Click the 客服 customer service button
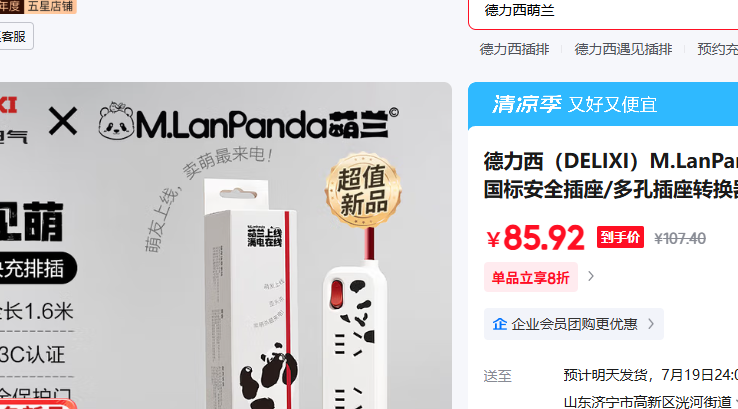This screenshot has height=409, width=738. [13, 36]
